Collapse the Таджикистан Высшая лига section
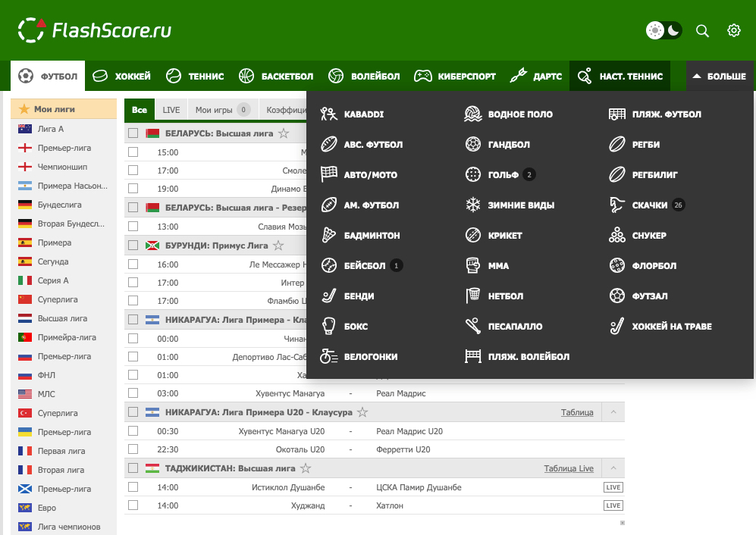 click(613, 468)
